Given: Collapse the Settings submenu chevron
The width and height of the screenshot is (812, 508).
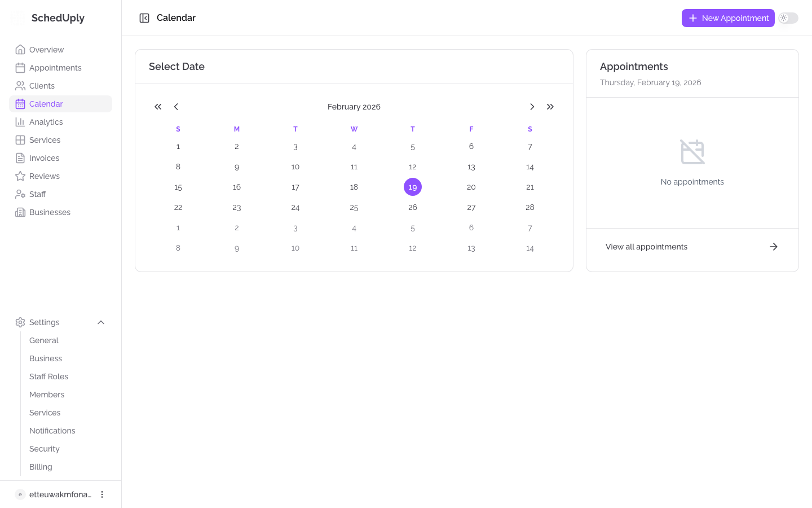Looking at the screenshot, I should [x=101, y=322].
